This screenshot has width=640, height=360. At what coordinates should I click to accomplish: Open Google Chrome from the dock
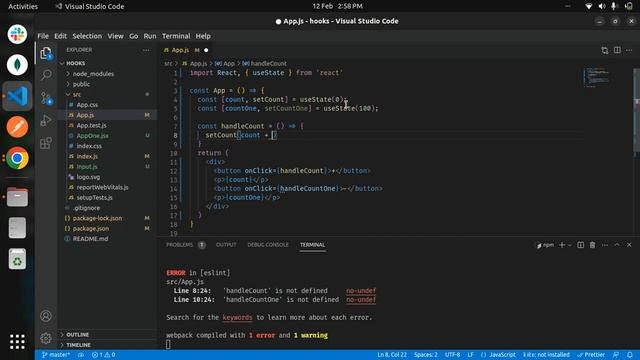(17, 158)
